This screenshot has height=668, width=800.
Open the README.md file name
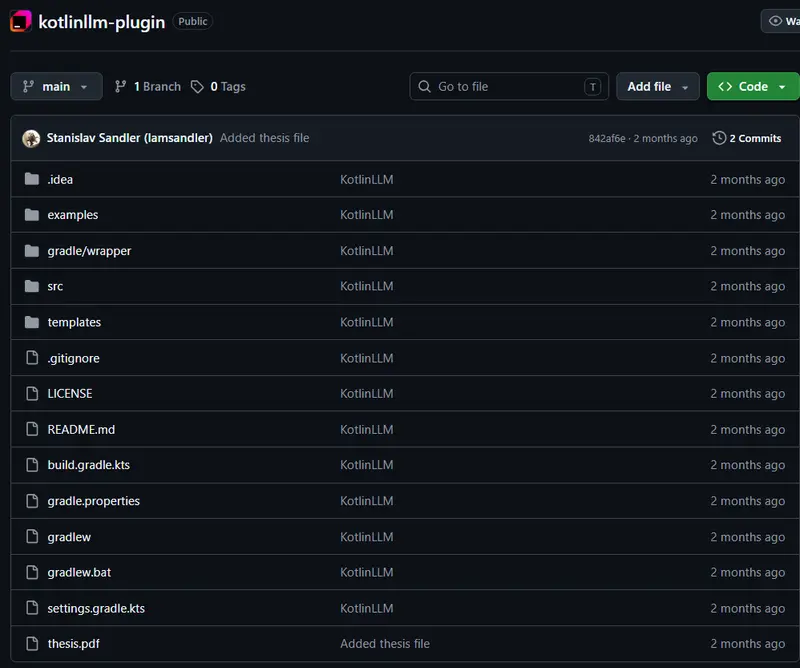tap(81, 429)
